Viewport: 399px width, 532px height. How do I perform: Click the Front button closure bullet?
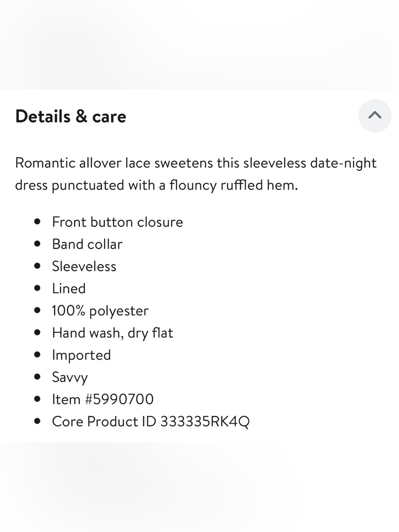click(117, 222)
